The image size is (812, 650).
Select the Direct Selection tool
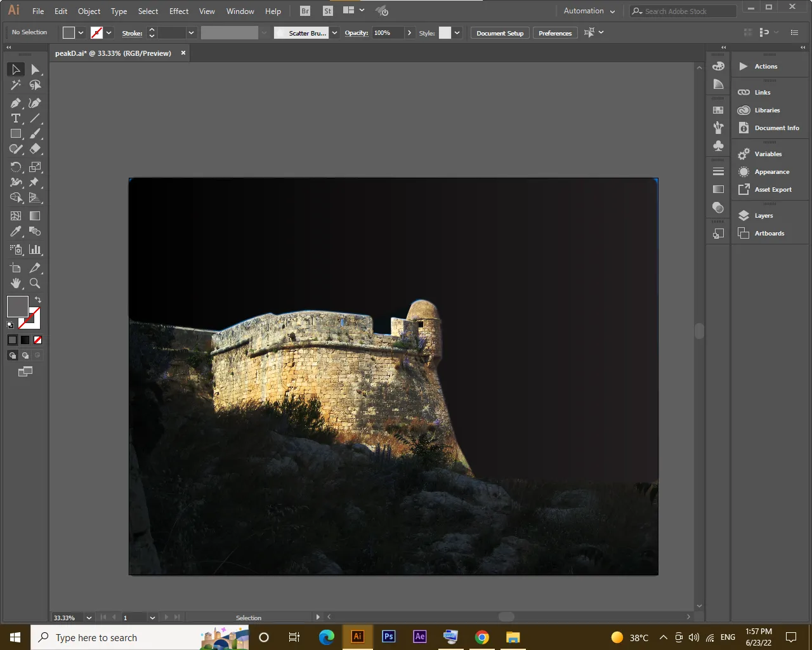pos(36,69)
